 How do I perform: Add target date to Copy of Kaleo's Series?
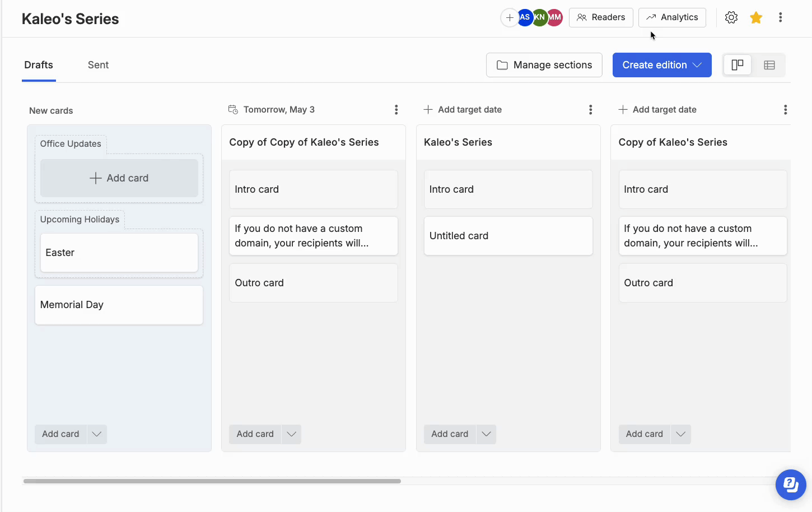657,110
